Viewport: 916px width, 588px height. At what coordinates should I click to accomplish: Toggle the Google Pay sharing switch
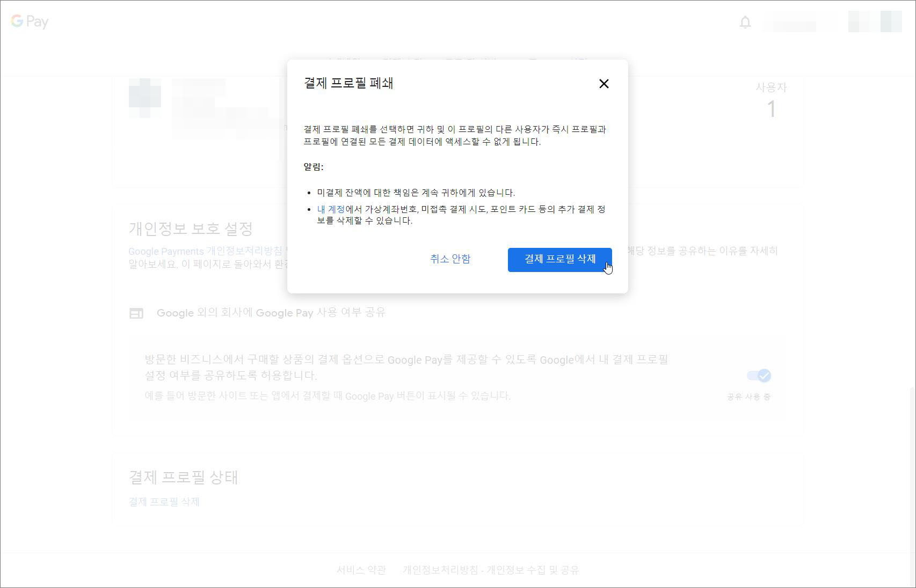pyautogui.click(x=759, y=376)
